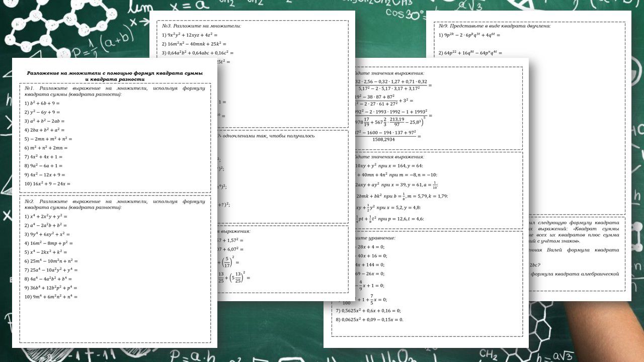Click the worksheet title about квадрата суммы

tap(115, 76)
